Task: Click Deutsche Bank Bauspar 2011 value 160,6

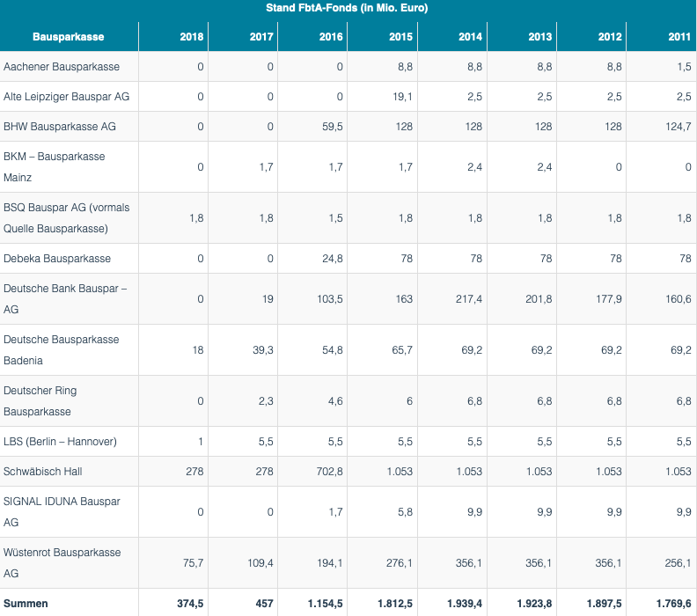Action: 679,299
